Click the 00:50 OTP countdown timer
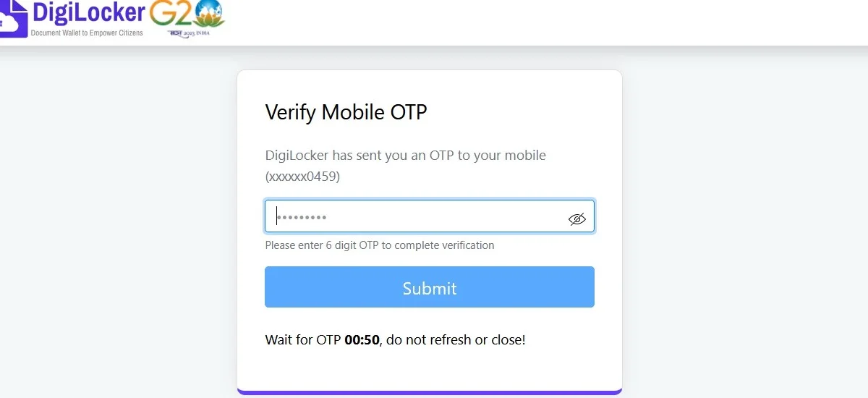The image size is (868, 398). pyautogui.click(x=362, y=339)
